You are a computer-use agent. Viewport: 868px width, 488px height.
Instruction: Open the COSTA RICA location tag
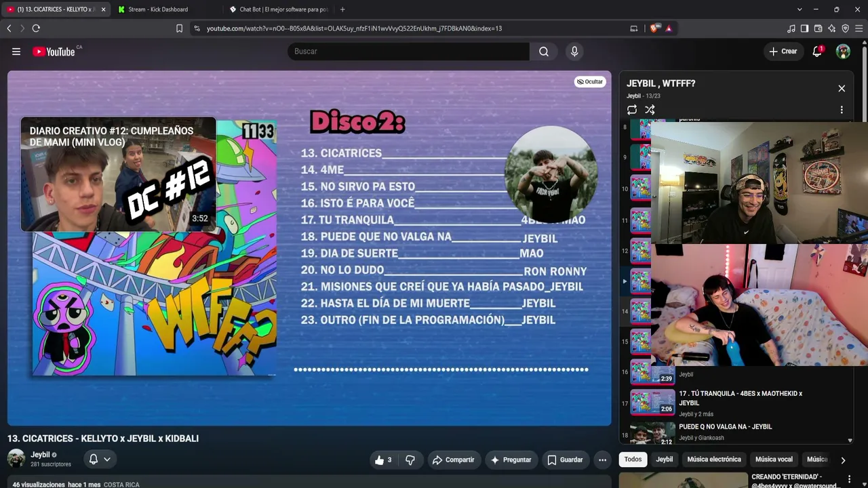click(x=121, y=485)
